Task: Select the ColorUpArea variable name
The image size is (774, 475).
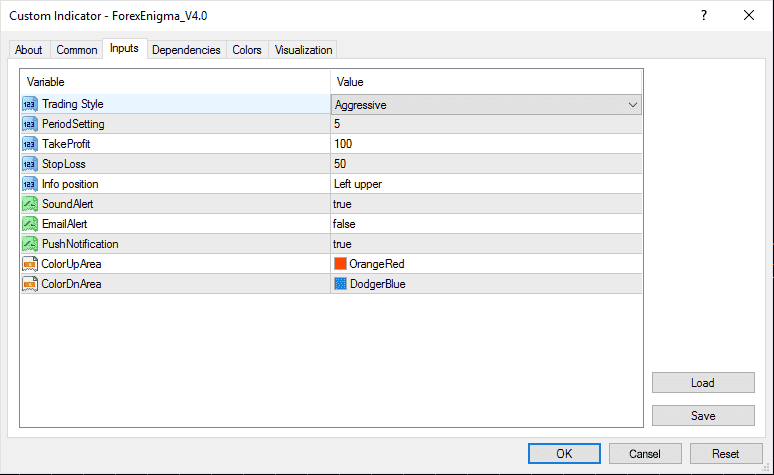Action: coord(72,264)
